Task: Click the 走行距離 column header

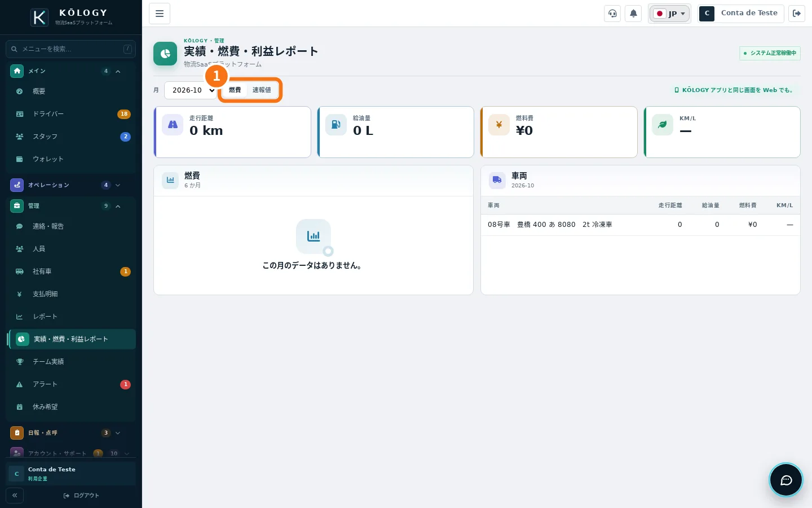Action: 670,205
